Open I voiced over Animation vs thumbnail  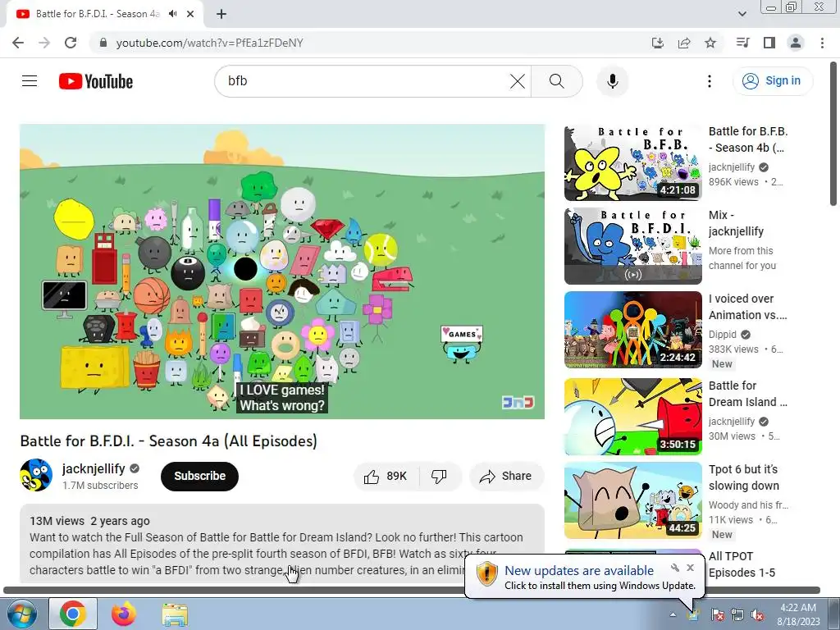632,330
